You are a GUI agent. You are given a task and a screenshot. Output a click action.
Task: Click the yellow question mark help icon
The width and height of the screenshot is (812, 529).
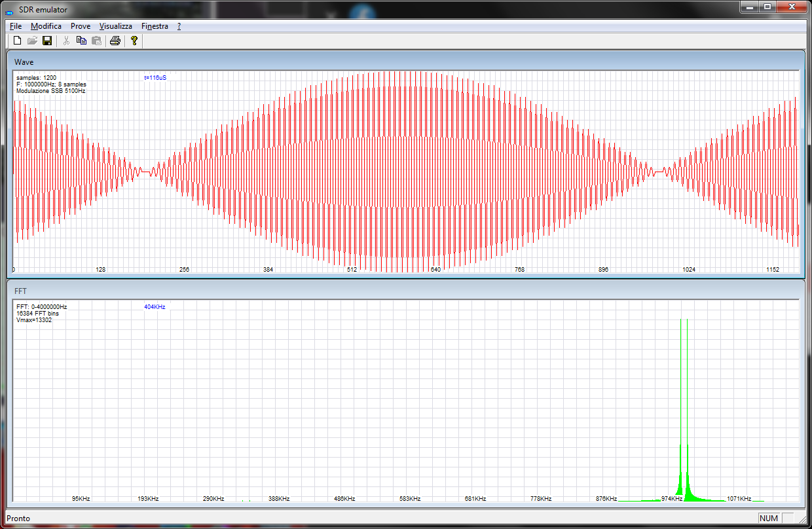click(134, 41)
